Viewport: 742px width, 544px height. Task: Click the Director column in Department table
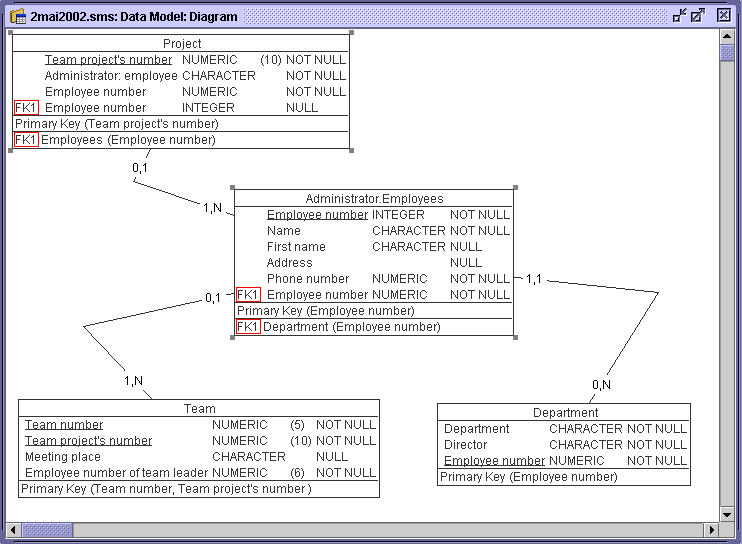tap(466, 445)
